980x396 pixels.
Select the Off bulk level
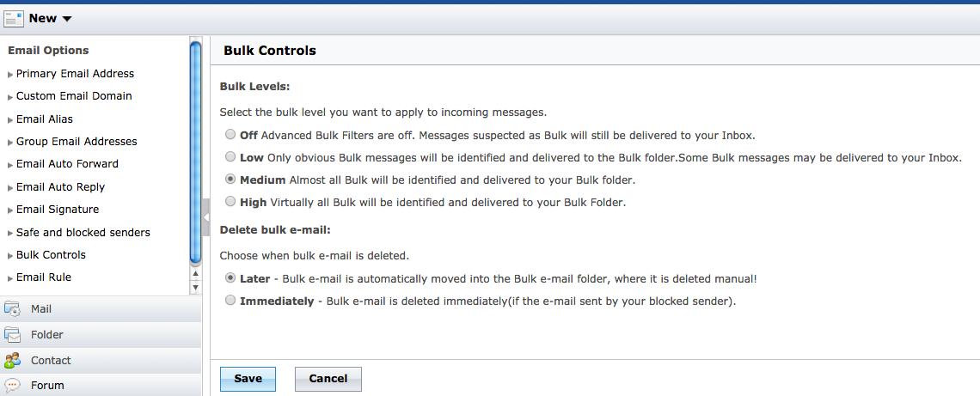[x=230, y=135]
